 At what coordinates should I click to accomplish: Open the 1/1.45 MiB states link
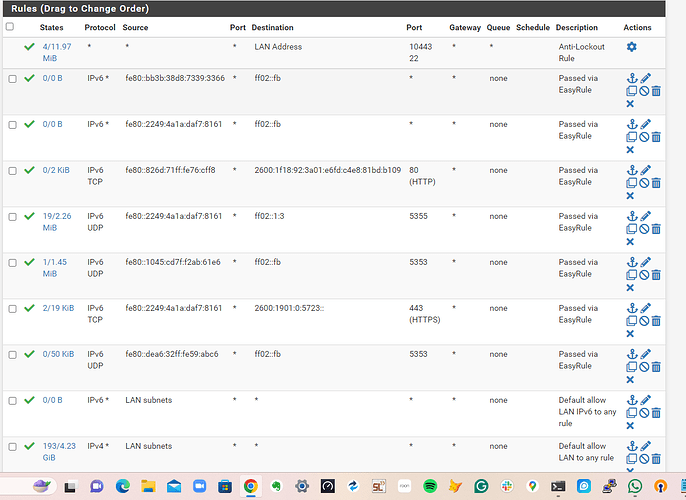55,268
